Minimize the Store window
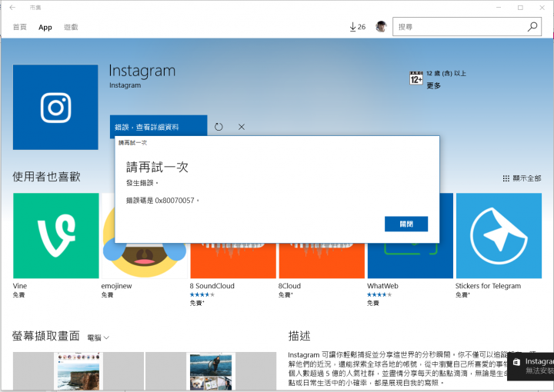The image size is (554, 392). [499, 8]
